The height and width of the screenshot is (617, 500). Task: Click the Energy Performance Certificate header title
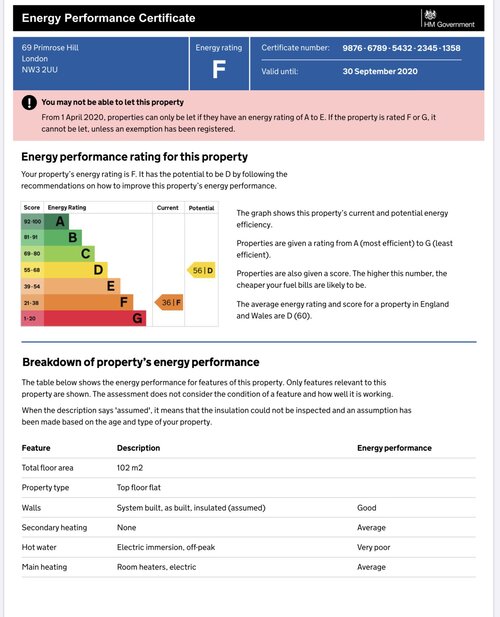pos(109,18)
